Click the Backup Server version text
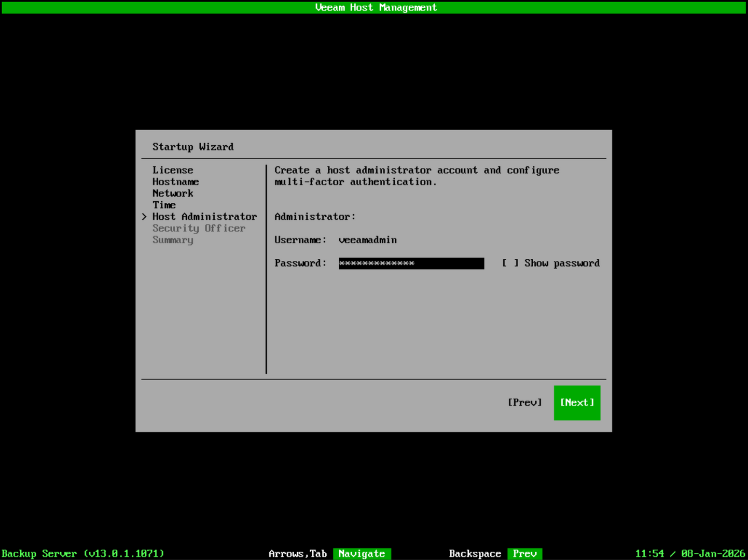Screen dimensions: 748x560 coord(83,554)
